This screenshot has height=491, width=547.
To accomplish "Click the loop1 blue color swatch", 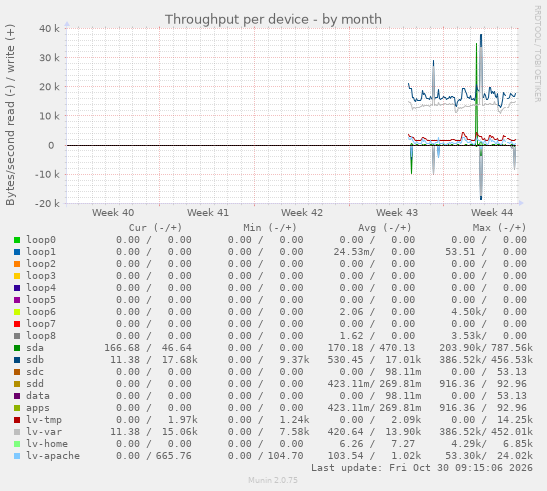I will [x=17, y=252].
